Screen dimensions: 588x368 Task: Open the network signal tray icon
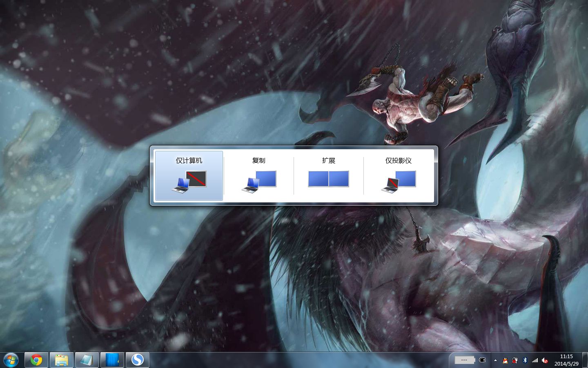click(535, 361)
